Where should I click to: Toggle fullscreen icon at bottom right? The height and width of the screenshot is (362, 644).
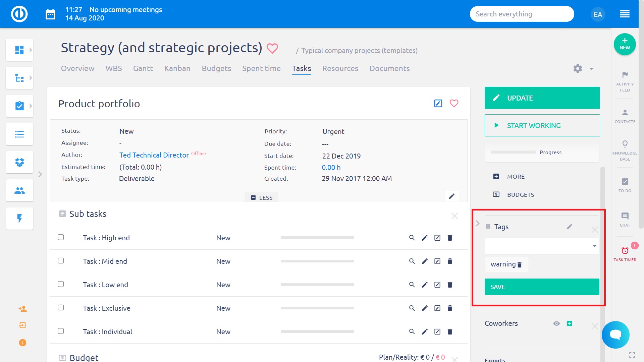coord(632,355)
